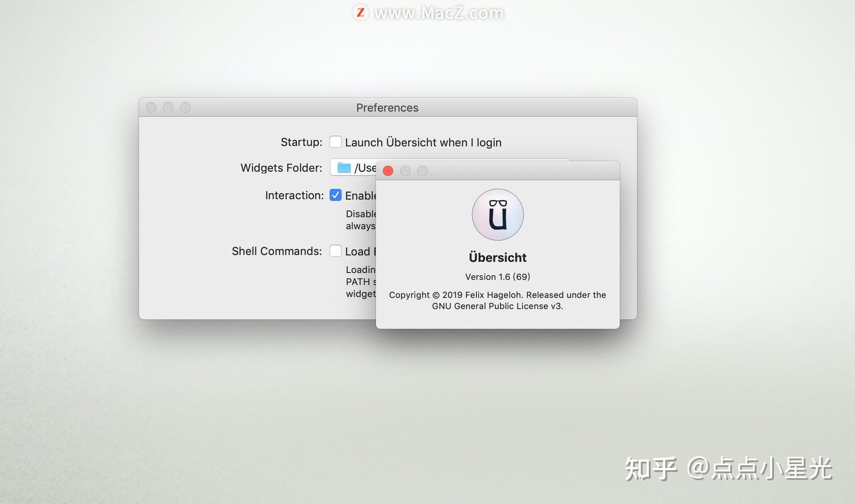Viewport: 855px width, 504px height.
Task: Click the minimize icon on the About window
Action: click(405, 171)
